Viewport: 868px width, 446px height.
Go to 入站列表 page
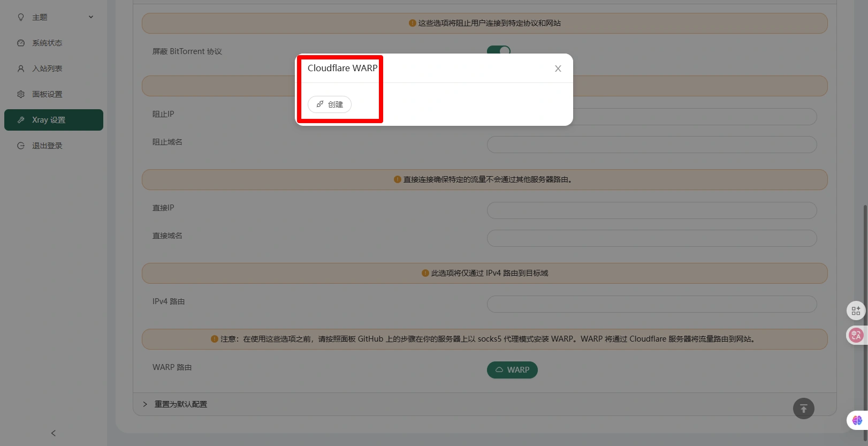(x=47, y=69)
